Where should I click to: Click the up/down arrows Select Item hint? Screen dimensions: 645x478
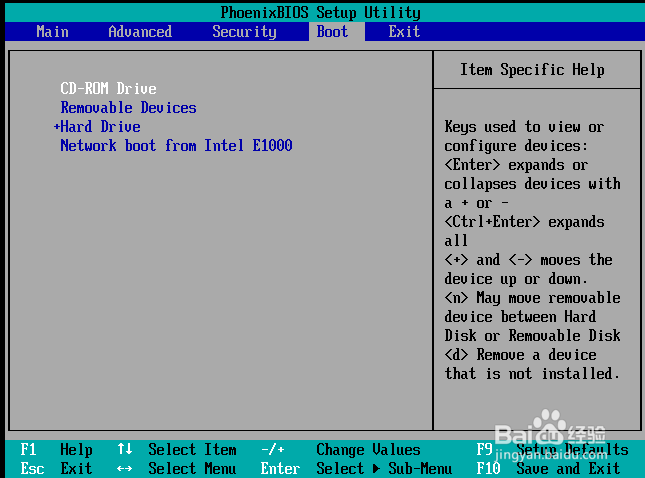177,450
